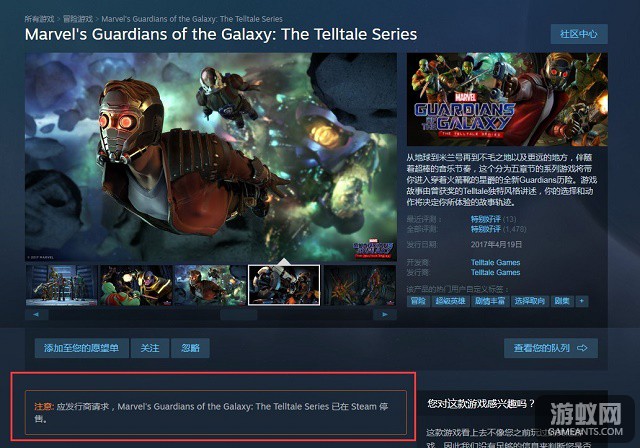Open 社区中心 community hub
Screen dimensions: 640x448
coord(579,34)
